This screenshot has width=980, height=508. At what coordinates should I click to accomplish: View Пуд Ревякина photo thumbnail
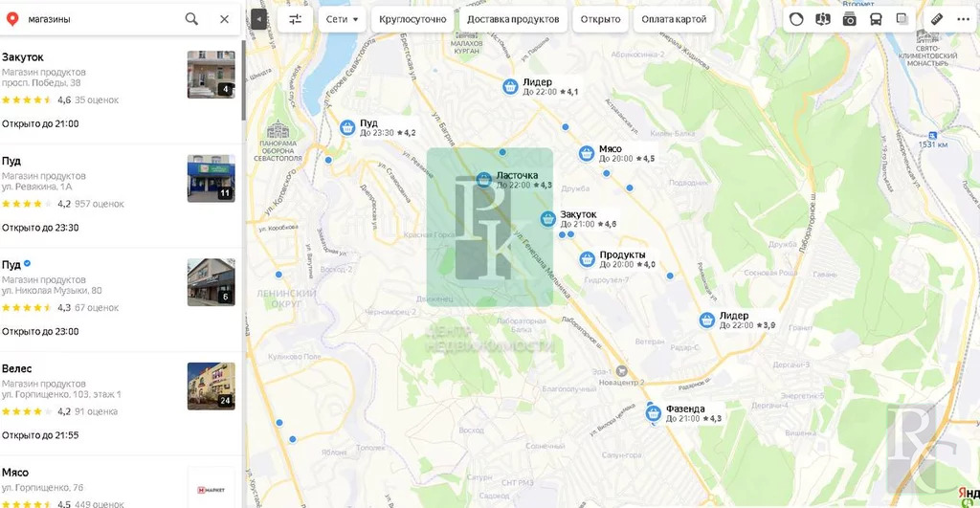(x=212, y=178)
